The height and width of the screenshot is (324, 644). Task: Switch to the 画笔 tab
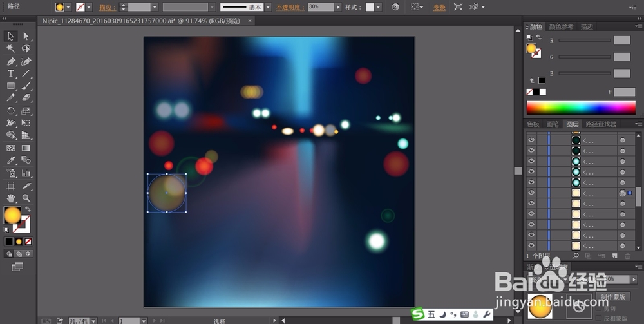click(553, 124)
